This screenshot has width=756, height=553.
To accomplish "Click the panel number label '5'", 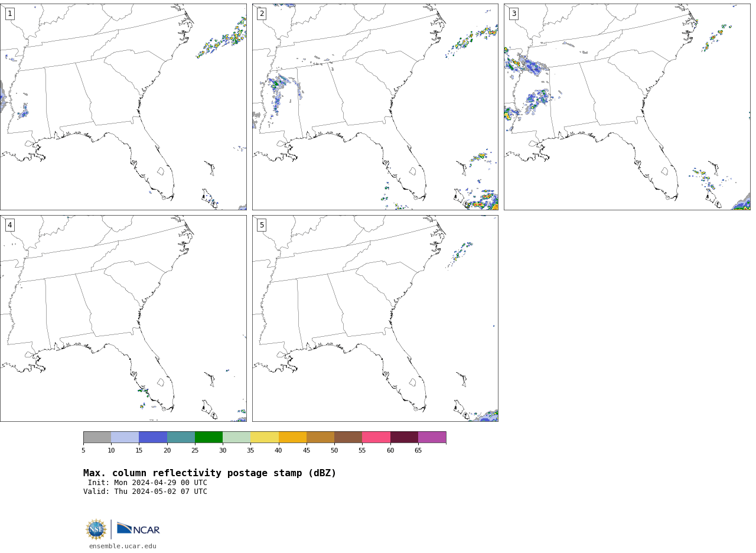I will [x=262, y=225].
